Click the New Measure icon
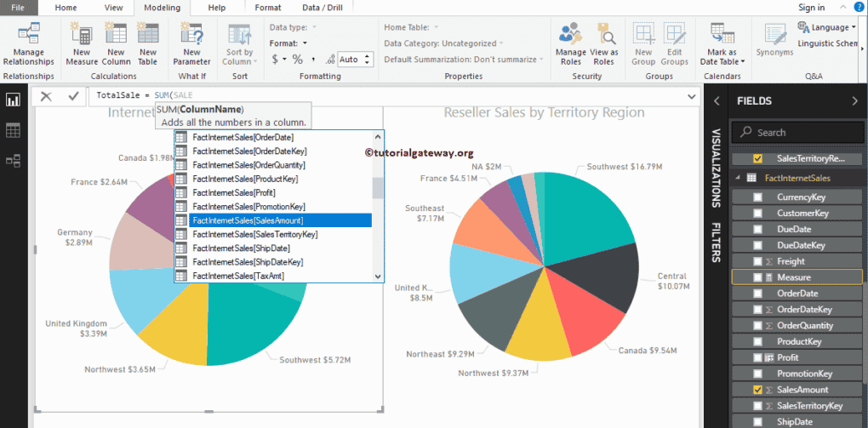Screen dimensions: 868x428 (82, 43)
